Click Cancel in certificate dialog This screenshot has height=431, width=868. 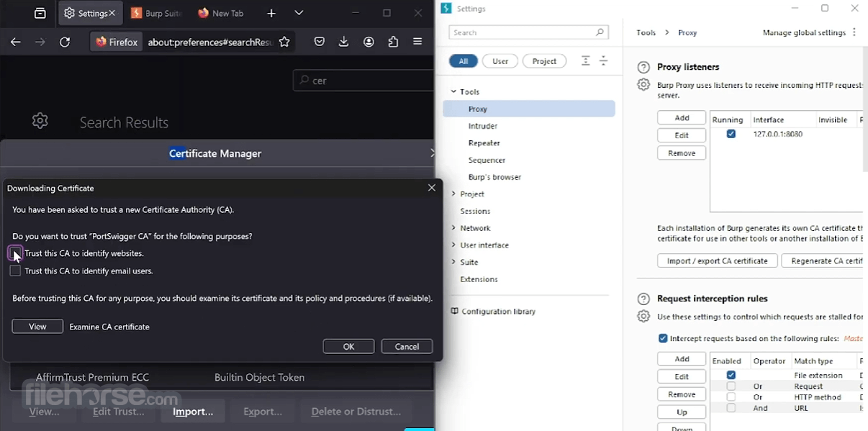(x=407, y=346)
